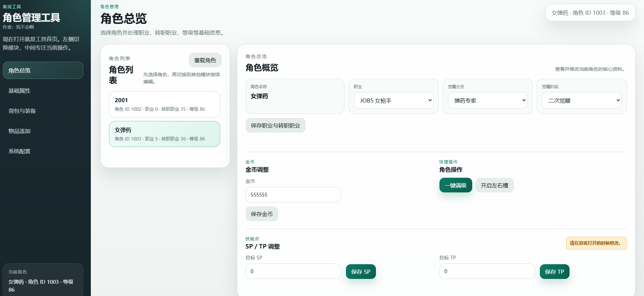Click the 角色总览 page heading
Image resolution: width=644 pixels, height=296 pixels.
pyautogui.click(x=124, y=18)
